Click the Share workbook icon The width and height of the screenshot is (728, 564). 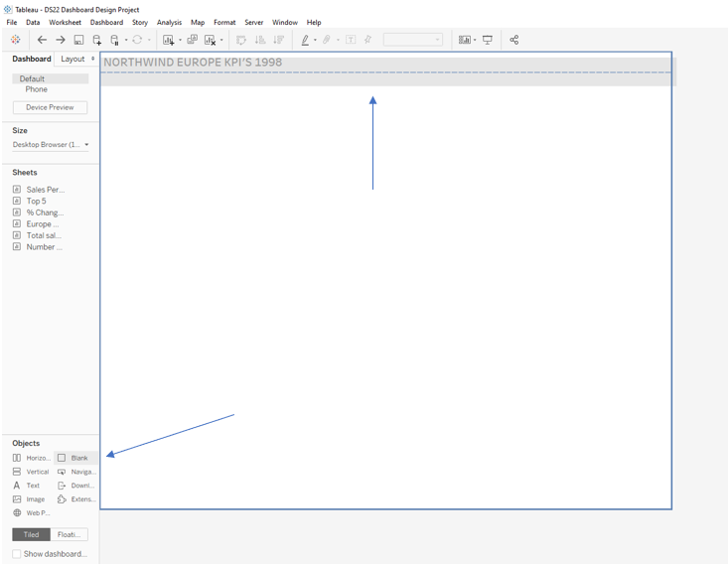pos(513,40)
